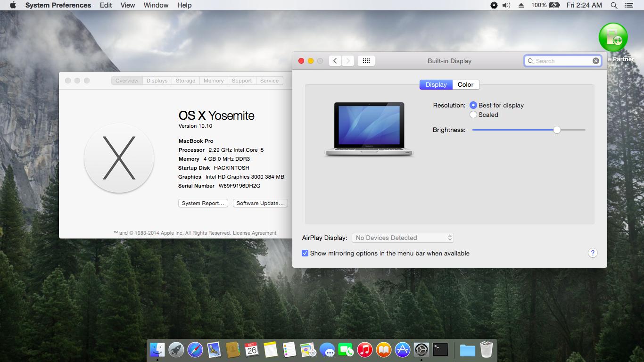Click the MacBook display thumbnail
The image size is (644, 362).
(369, 129)
